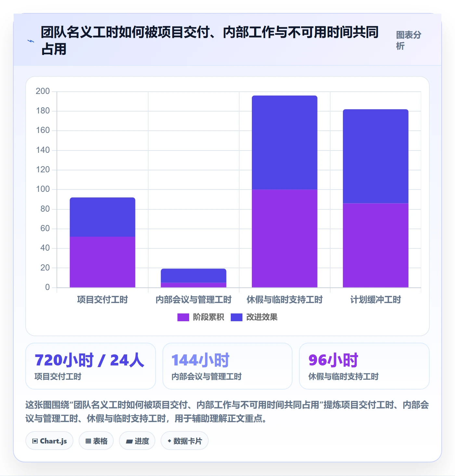455x476 pixels.
Task: Click the 96小时 data card
Action: (364, 366)
